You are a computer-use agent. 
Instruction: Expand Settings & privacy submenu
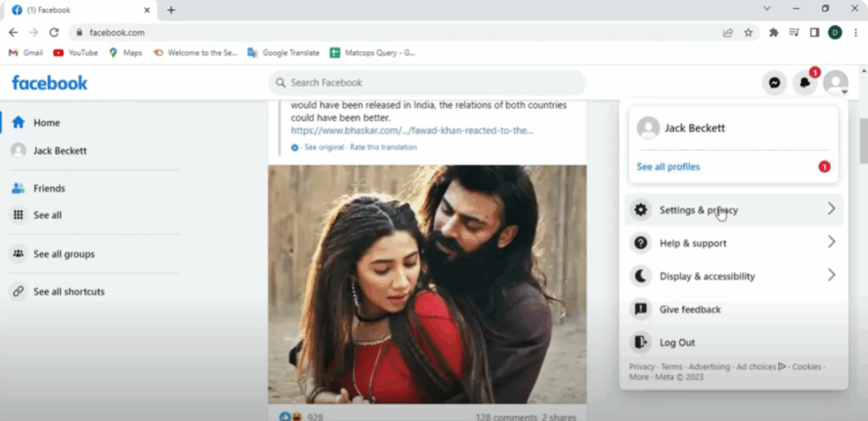tap(831, 209)
